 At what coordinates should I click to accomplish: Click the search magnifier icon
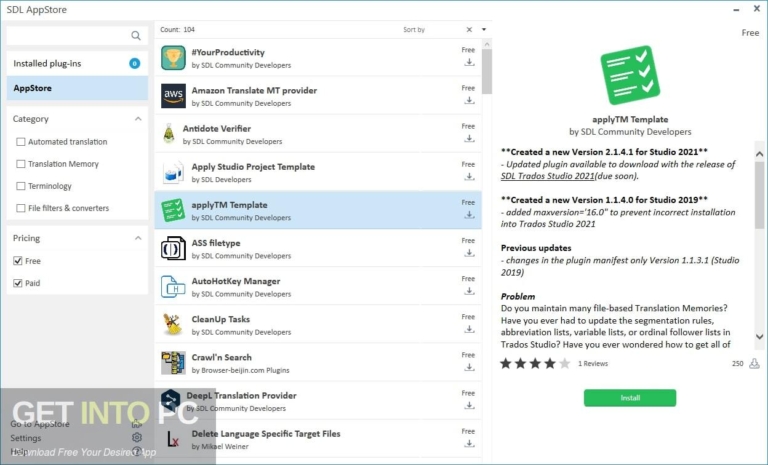point(136,35)
